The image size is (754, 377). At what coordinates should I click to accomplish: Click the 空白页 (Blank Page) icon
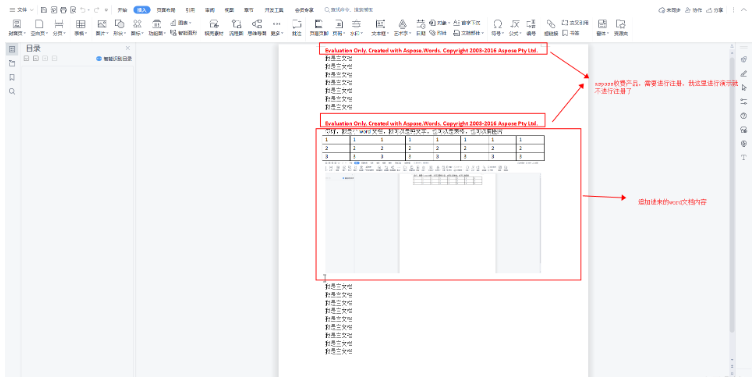(x=38, y=24)
